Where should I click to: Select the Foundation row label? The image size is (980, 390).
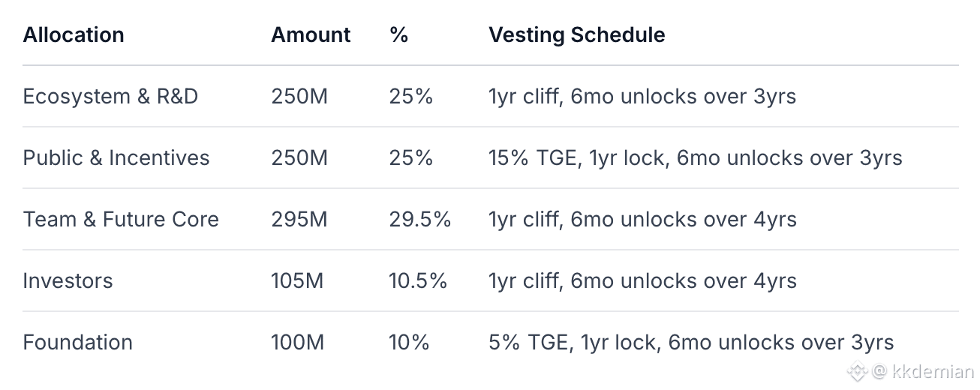77,343
